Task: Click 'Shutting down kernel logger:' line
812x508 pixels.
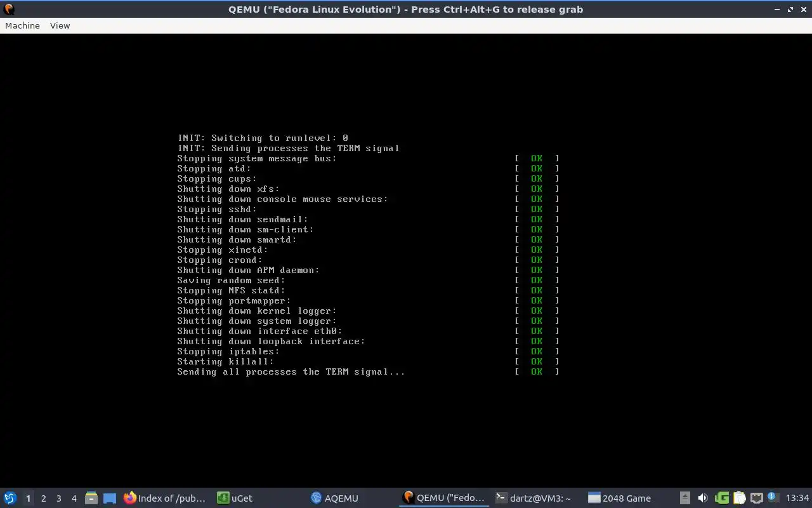Action: coord(257,311)
